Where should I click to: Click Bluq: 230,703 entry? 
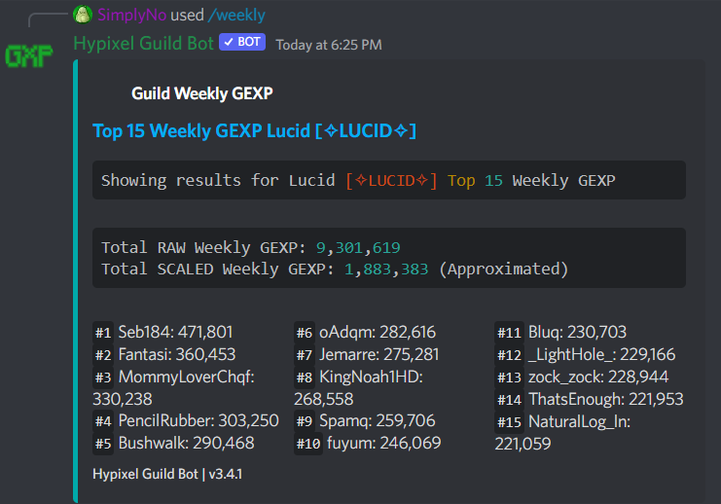tap(578, 332)
